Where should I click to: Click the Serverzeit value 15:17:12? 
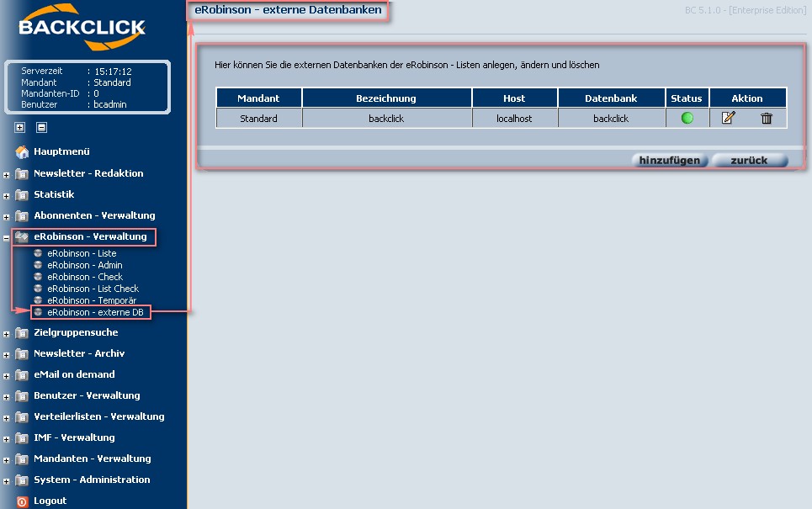pyautogui.click(x=113, y=72)
